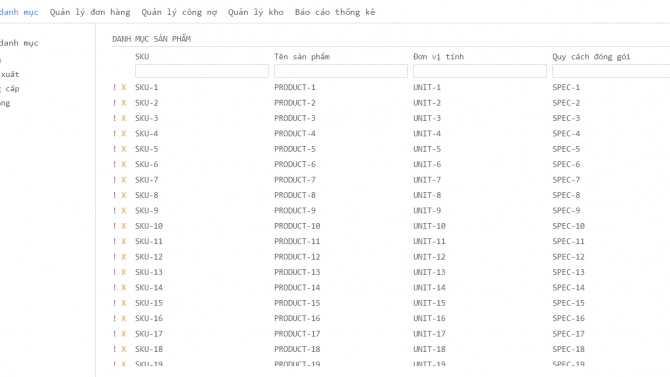The width and height of the screenshot is (670, 377).
Task: Delete the SKU-2 row with the X icon
Action: (123, 103)
